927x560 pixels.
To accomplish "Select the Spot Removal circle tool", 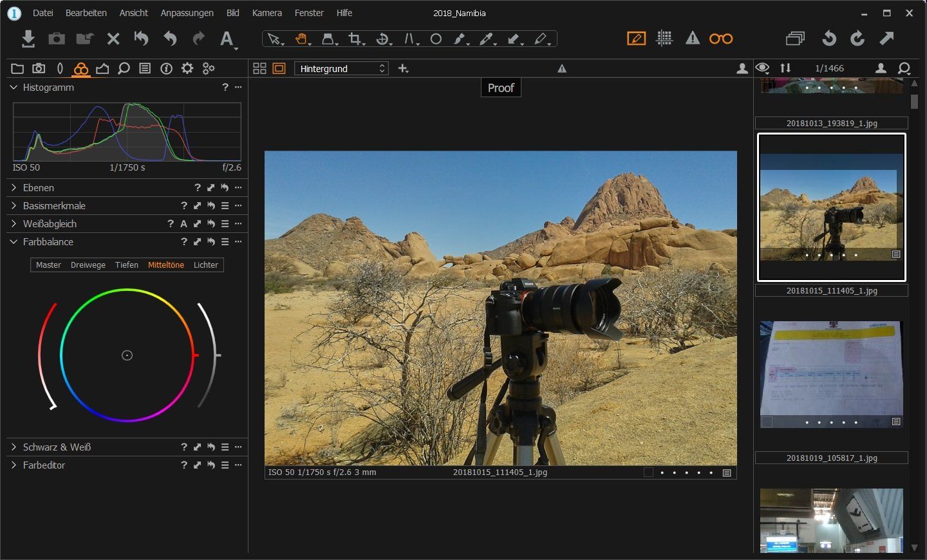I will 436,39.
